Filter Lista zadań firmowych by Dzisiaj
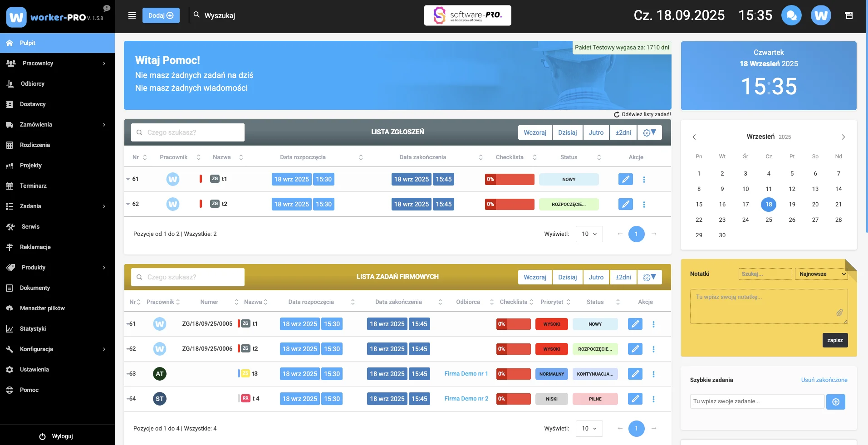 coord(568,277)
